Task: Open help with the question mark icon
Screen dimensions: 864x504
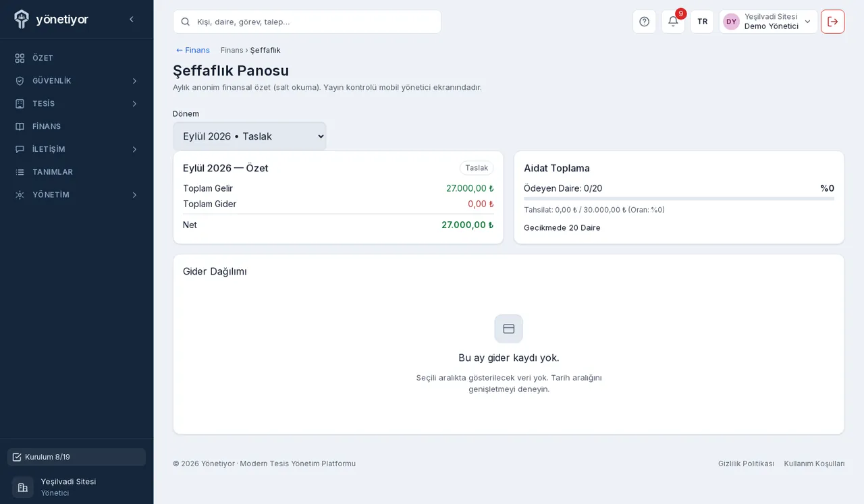Action: tap(644, 22)
